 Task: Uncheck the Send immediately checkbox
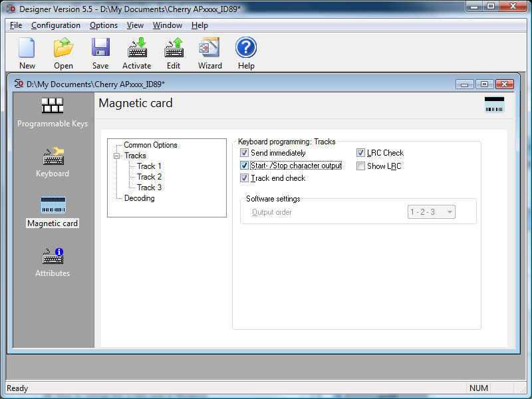pos(244,153)
